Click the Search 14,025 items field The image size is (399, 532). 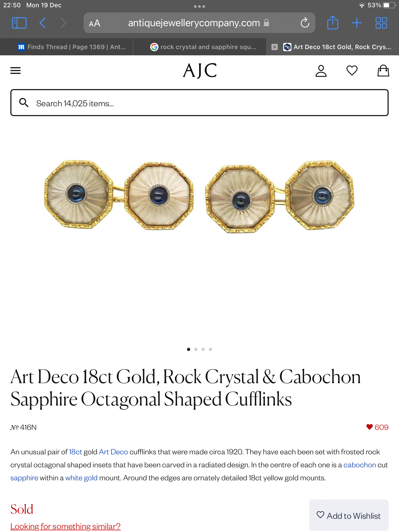199,103
